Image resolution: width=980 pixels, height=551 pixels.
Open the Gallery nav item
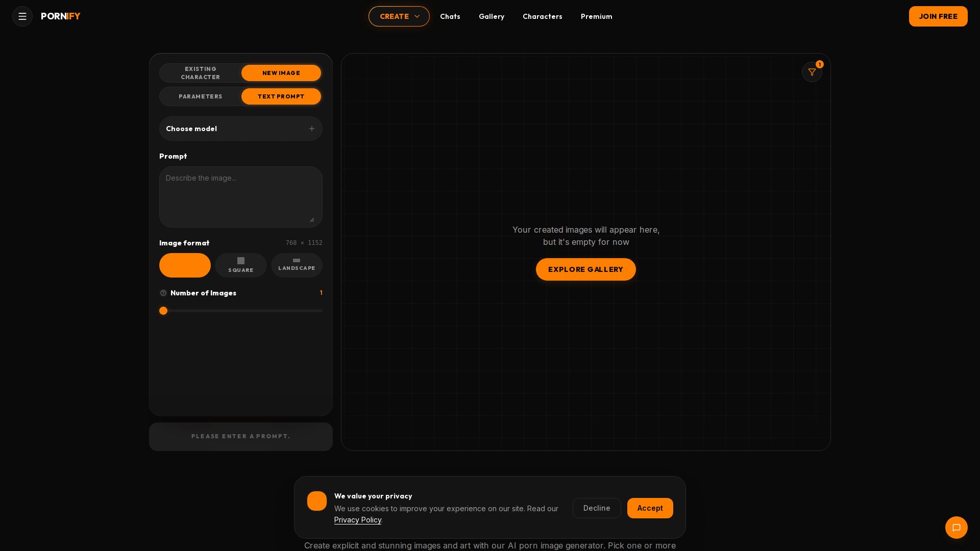pos(492,16)
